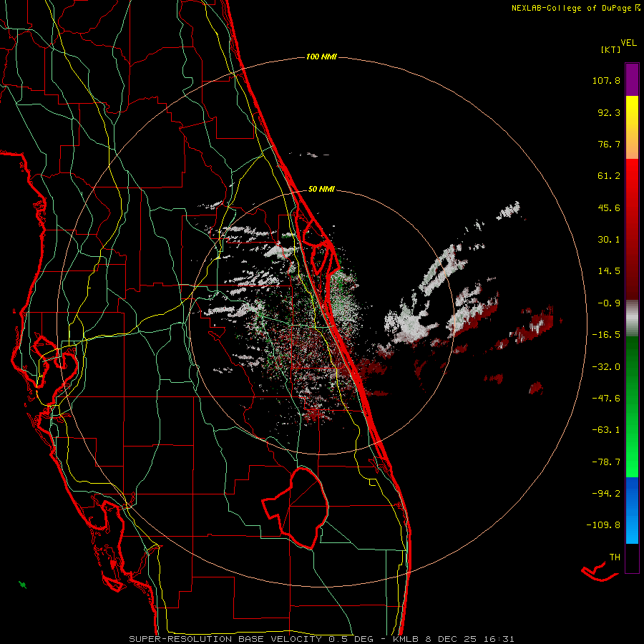Click the blue segment of the color bar

[632, 510]
